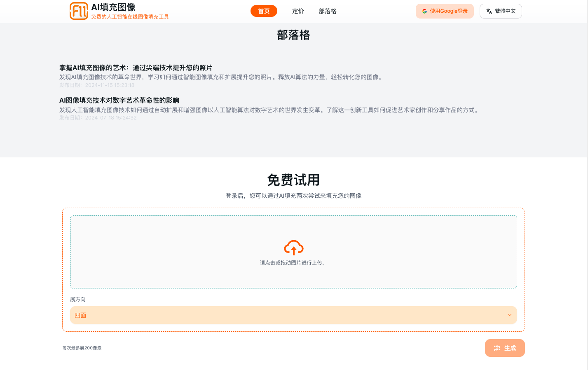The width and height of the screenshot is (588, 370).
Task: Click the cloud upload icon
Action: click(293, 247)
